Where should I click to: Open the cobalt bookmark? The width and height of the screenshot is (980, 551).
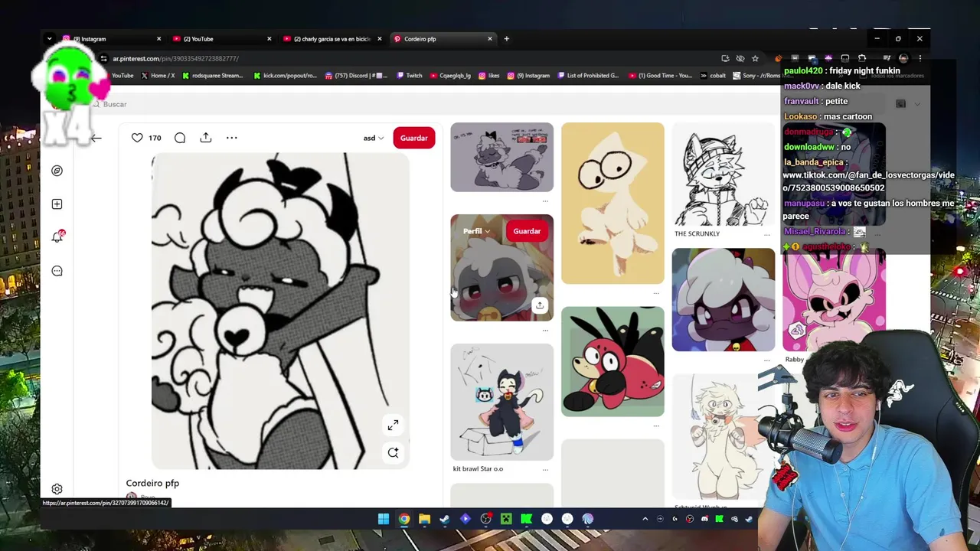[713, 76]
